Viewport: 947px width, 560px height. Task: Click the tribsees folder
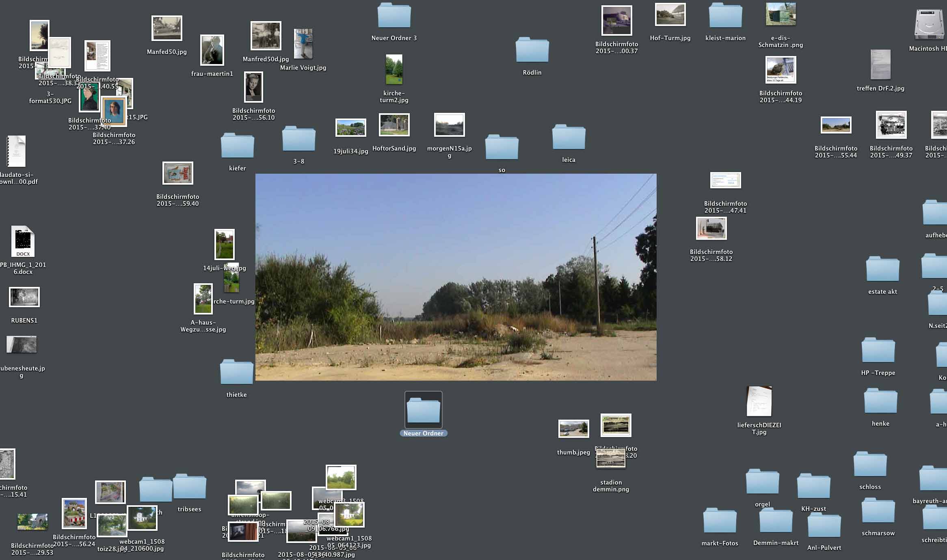click(190, 487)
